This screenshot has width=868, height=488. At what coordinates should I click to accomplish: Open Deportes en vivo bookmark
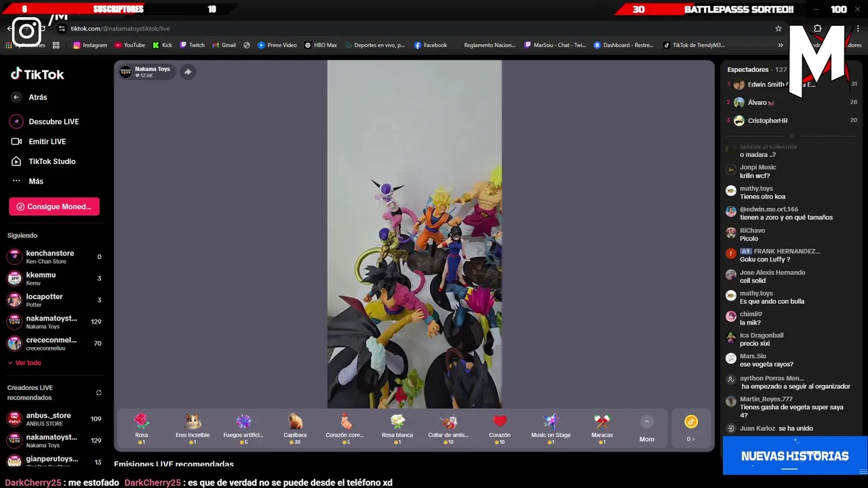click(374, 45)
